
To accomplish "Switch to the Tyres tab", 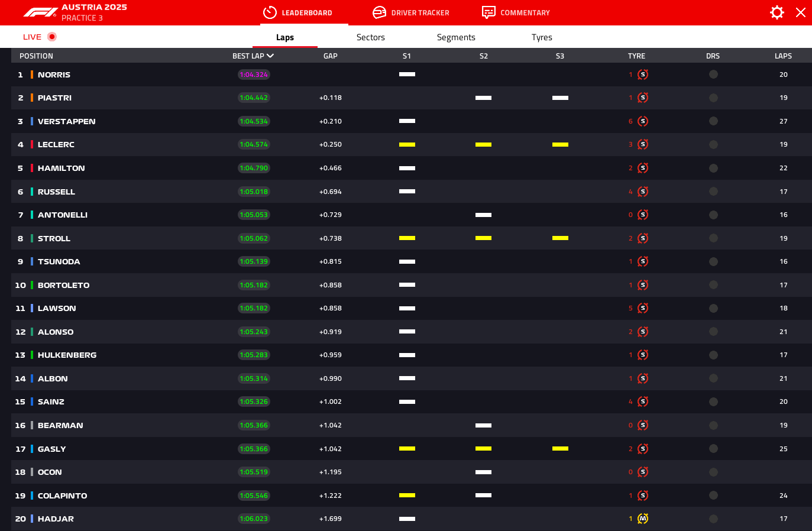I will pyautogui.click(x=542, y=37).
